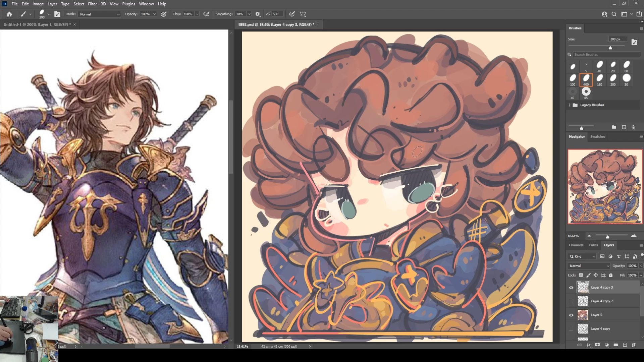
Task: Click the Navigator preview thumbnail
Action: (605, 186)
